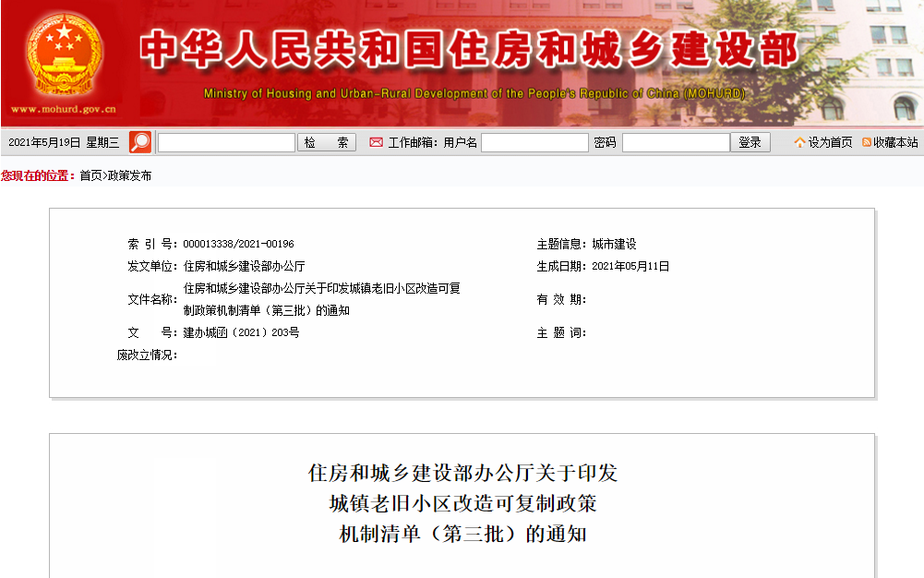Click the 主题词 label
The width and height of the screenshot is (924, 578).
561,333
